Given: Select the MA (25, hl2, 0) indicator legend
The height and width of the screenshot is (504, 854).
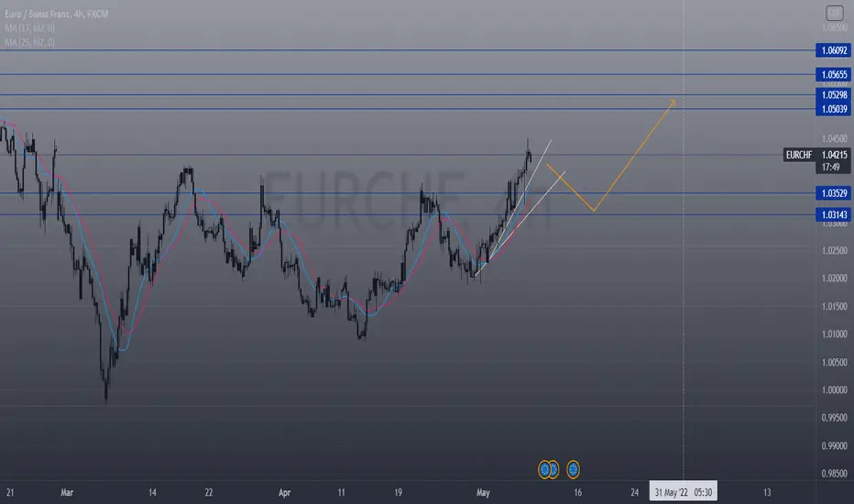Looking at the screenshot, I should (x=29, y=42).
